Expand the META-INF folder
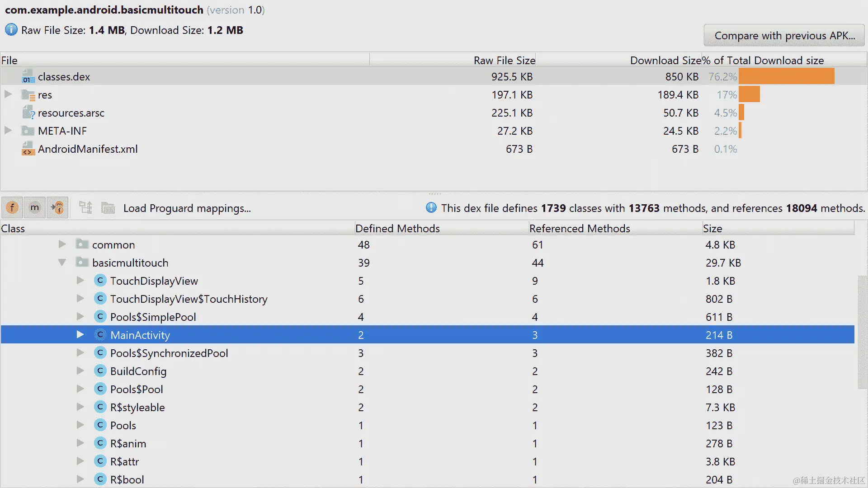This screenshot has width=868, height=488. coord(8,131)
